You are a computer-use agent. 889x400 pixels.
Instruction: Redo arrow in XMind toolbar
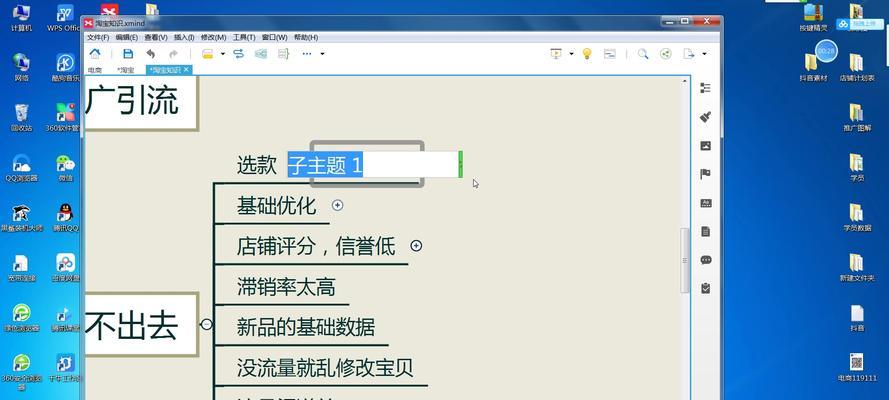click(173, 54)
